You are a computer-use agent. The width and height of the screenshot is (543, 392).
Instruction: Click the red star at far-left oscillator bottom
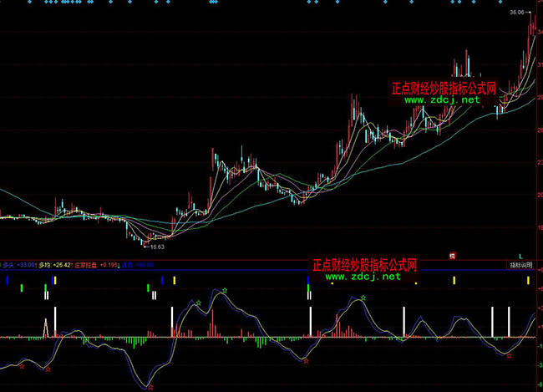(22, 366)
